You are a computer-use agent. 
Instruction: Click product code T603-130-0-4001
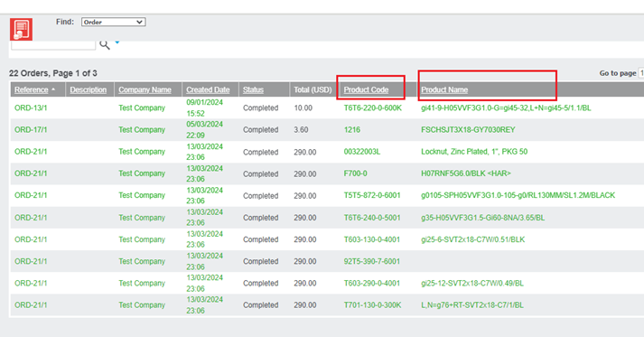click(372, 239)
